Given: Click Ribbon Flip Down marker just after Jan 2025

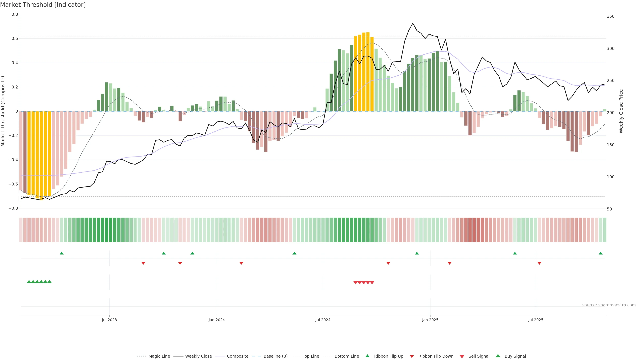Looking at the screenshot, I should pos(449,263).
